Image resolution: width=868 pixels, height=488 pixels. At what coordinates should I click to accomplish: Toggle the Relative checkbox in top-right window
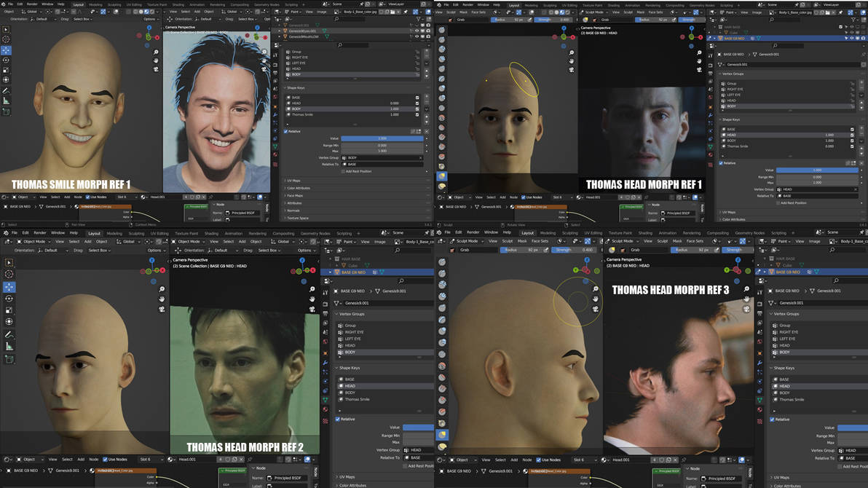click(722, 163)
